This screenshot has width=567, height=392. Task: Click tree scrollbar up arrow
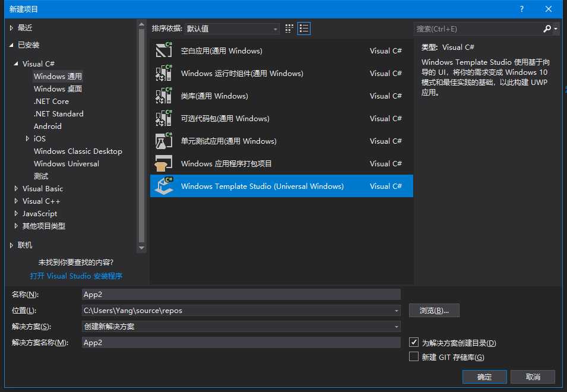[142, 24]
